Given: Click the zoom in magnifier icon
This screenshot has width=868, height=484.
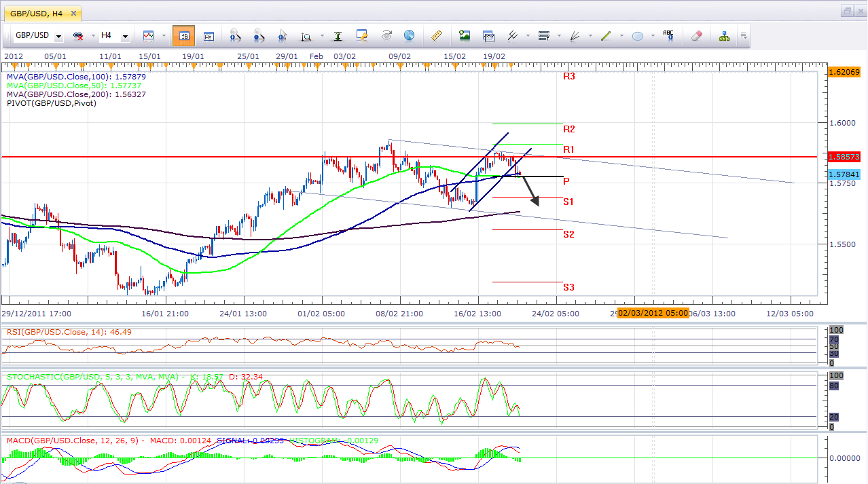Looking at the screenshot, I should [236, 35].
